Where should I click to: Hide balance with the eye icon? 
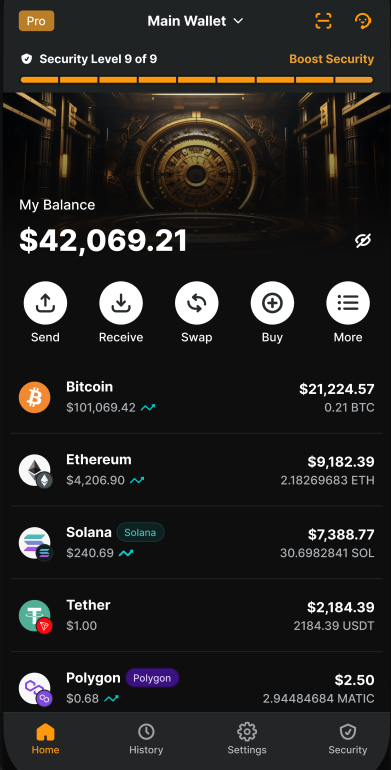click(x=363, y=240)
